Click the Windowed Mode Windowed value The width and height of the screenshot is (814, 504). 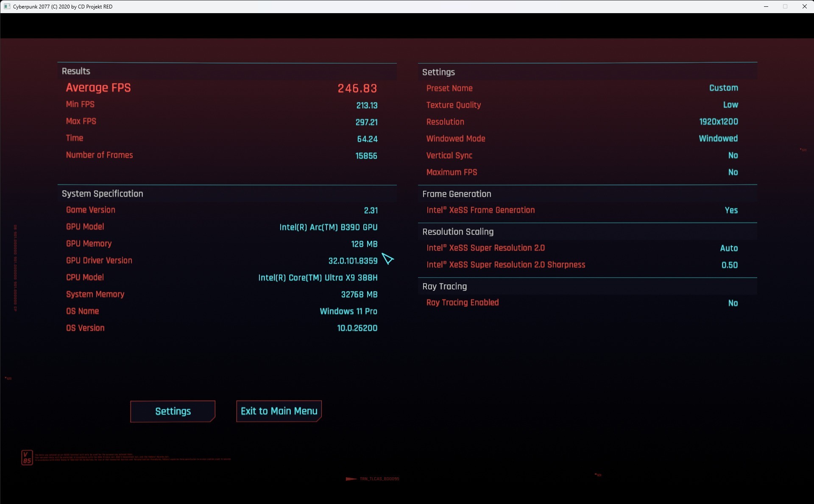718,139
